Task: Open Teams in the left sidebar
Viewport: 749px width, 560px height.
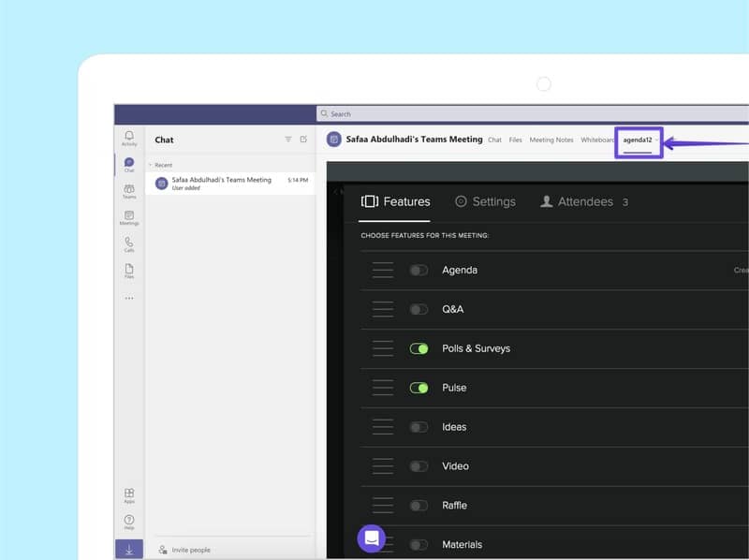Action: [x=129, y=191]
